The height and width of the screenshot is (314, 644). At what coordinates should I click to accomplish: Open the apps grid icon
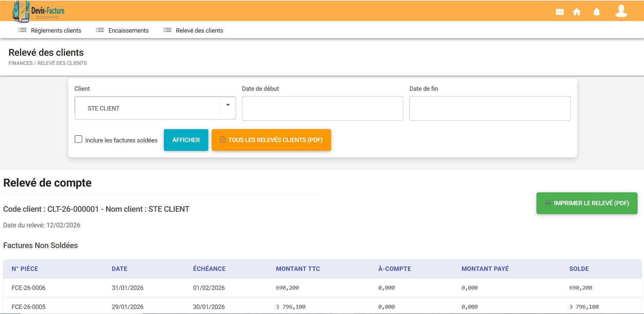560,12
